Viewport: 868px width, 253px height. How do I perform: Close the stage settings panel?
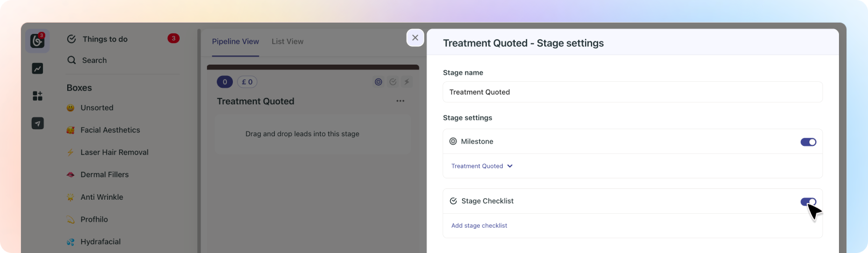pyautogui.click(x=415, y=38)
